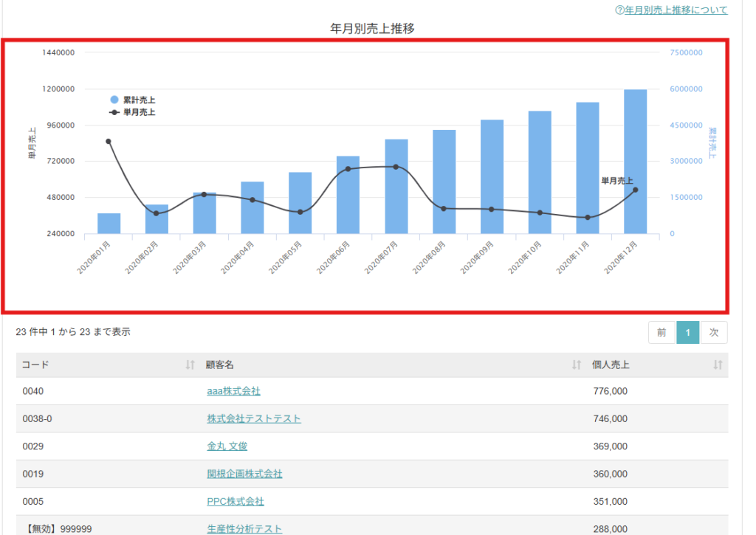Image resolution: width=756 pixels, height=535 pixels.
Task: Click the 2020年06月 line data point
Action: (x=348, y=169)
